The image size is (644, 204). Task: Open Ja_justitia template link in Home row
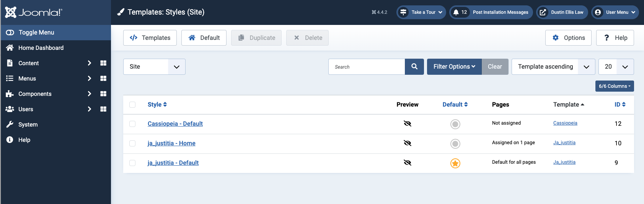[x=564, y=143]
